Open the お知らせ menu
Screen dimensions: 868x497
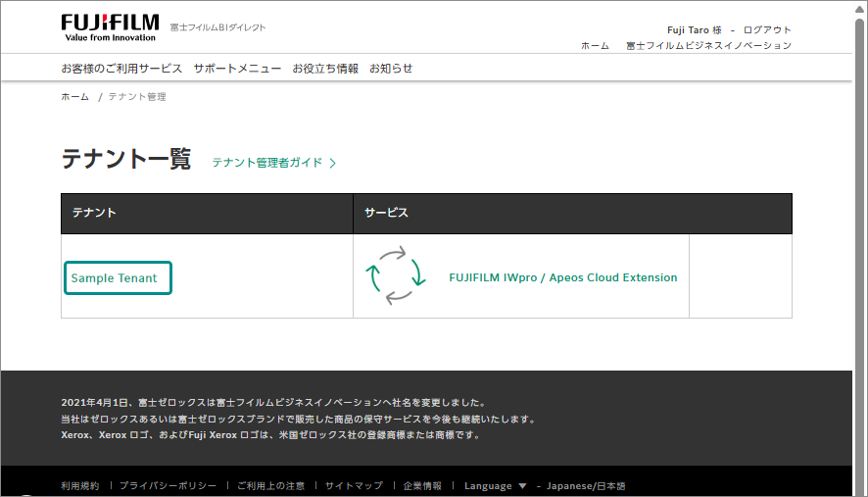coord(391,69)
